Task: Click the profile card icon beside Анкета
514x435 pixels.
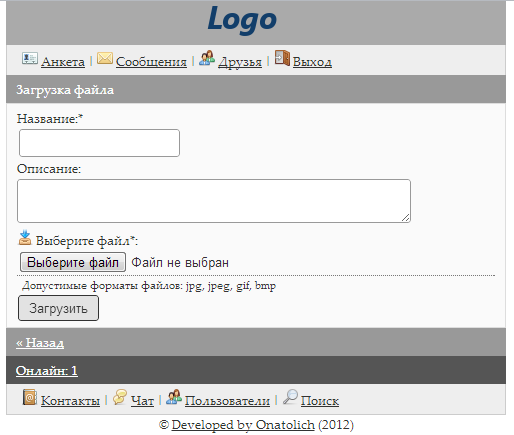Action: pyautogui.click(x=30, y=58)
